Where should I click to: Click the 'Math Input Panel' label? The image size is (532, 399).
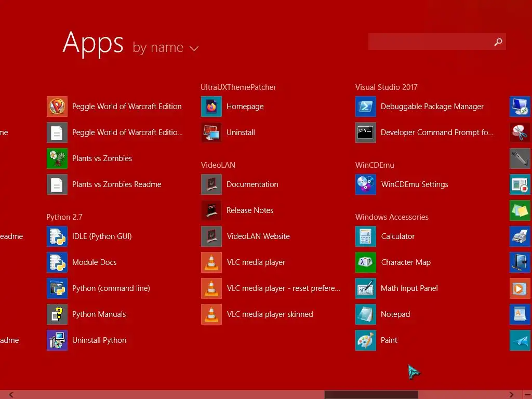click(x=409, y=288)
